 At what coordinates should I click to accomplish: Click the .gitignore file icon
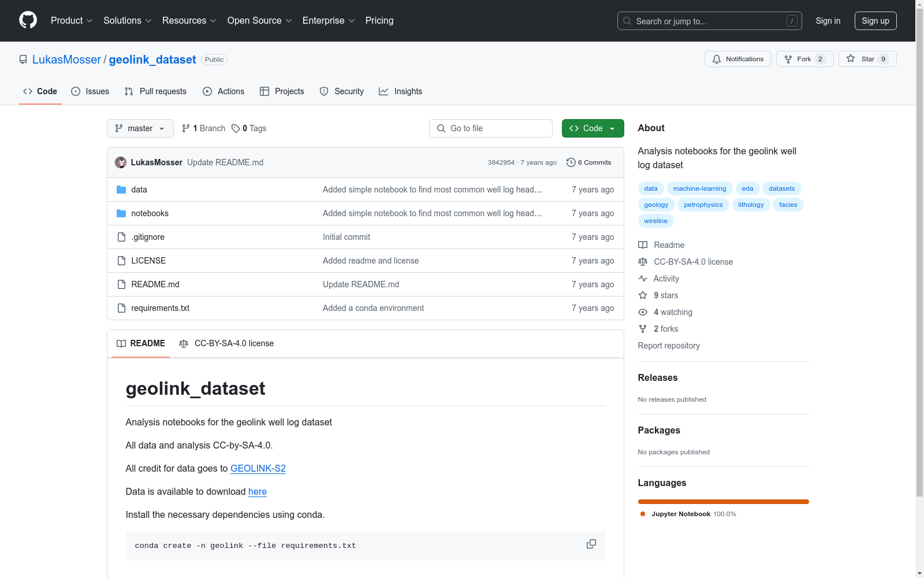121,237
